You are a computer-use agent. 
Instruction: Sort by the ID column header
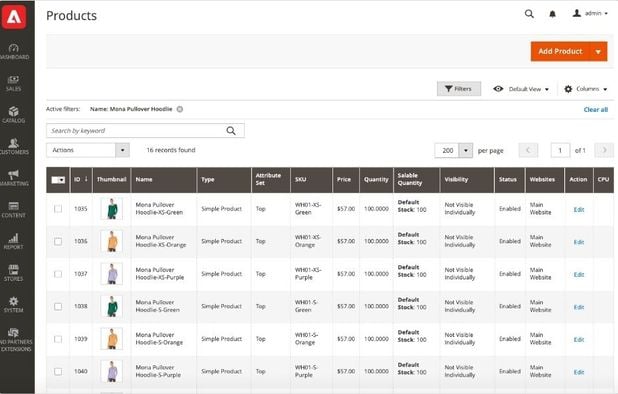coord(81,179)
